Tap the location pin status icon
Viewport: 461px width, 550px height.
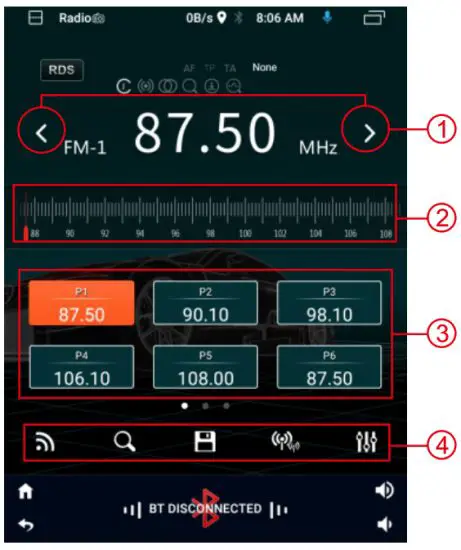222,18
